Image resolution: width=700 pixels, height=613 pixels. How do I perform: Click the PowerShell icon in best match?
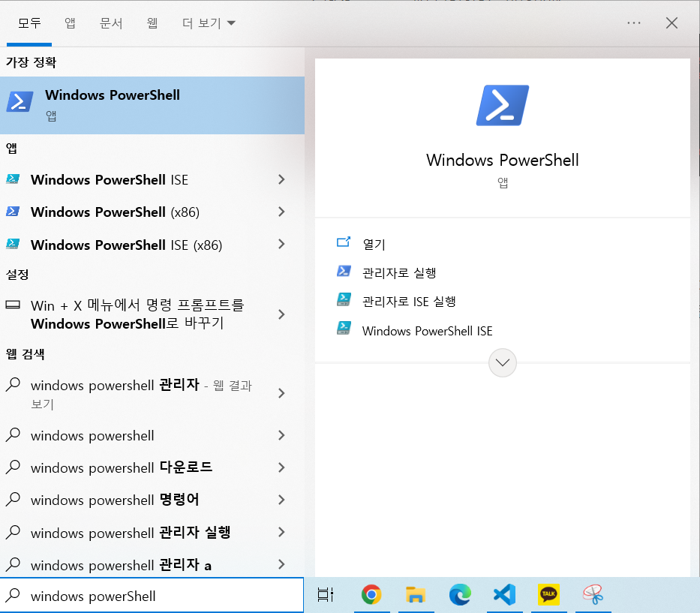[x=20, y=102]
